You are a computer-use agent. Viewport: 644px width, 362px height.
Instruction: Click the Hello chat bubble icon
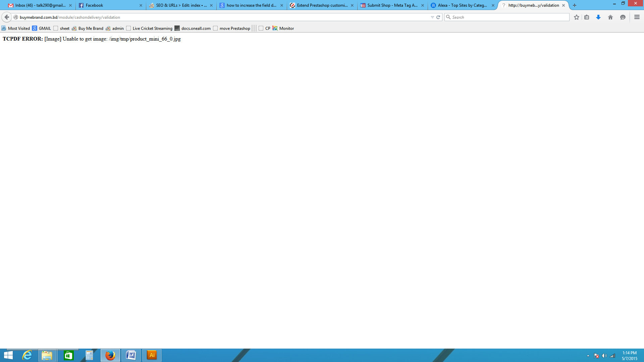click(623, 17)
